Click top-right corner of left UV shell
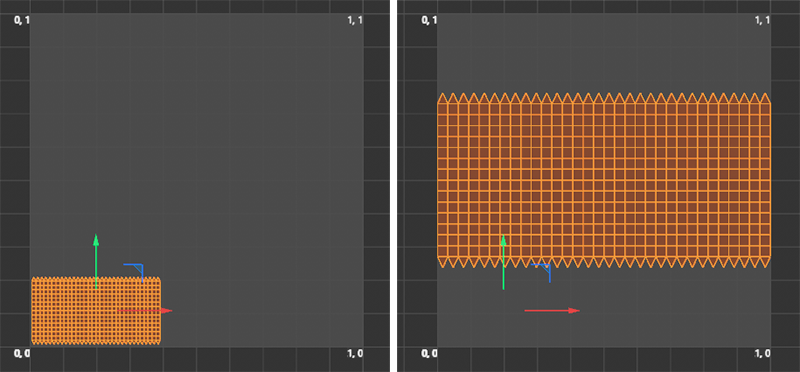Viewport: 800px width, 372px height. click(160, 278)
